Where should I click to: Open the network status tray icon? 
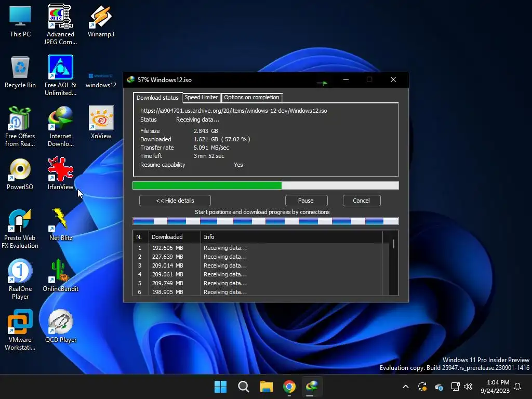pos(455,387)
